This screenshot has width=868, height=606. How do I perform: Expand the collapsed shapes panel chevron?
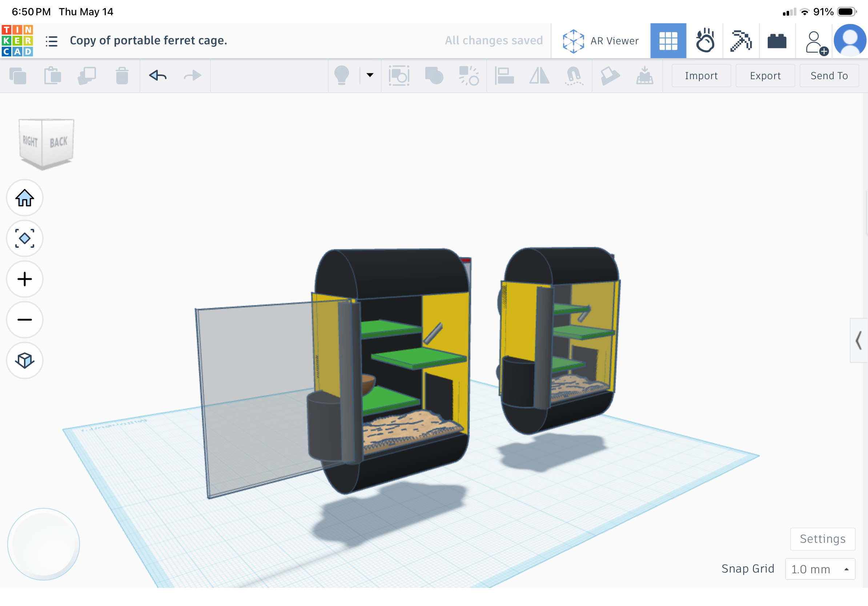(859, 340)
